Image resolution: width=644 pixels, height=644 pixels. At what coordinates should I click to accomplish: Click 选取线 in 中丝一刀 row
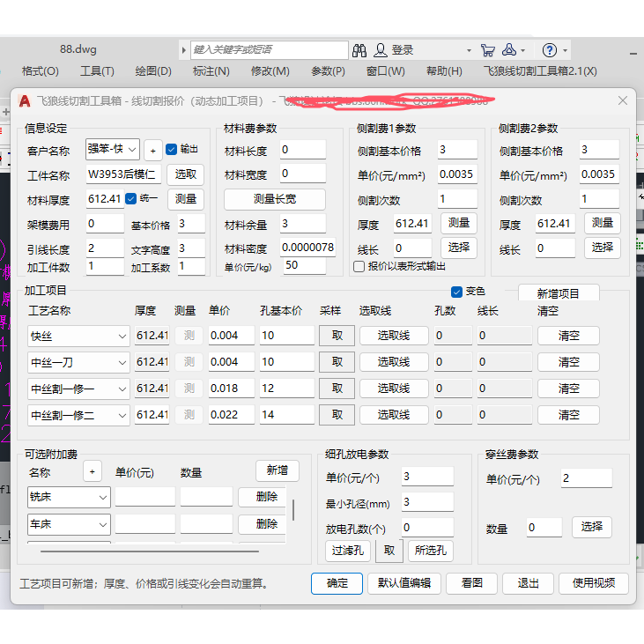(x=394, y=362)
